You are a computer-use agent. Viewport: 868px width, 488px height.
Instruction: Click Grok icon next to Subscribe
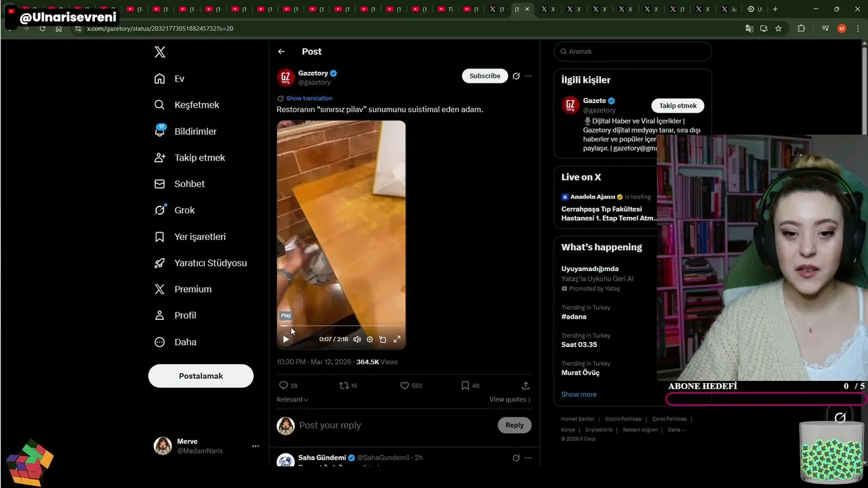tap(516, 76)
